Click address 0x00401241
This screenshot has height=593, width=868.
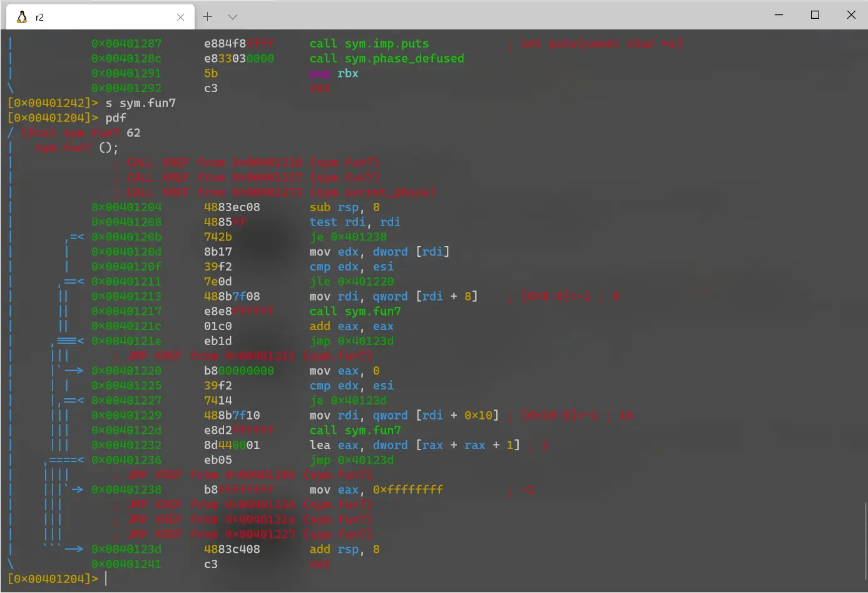pos(126,564)
